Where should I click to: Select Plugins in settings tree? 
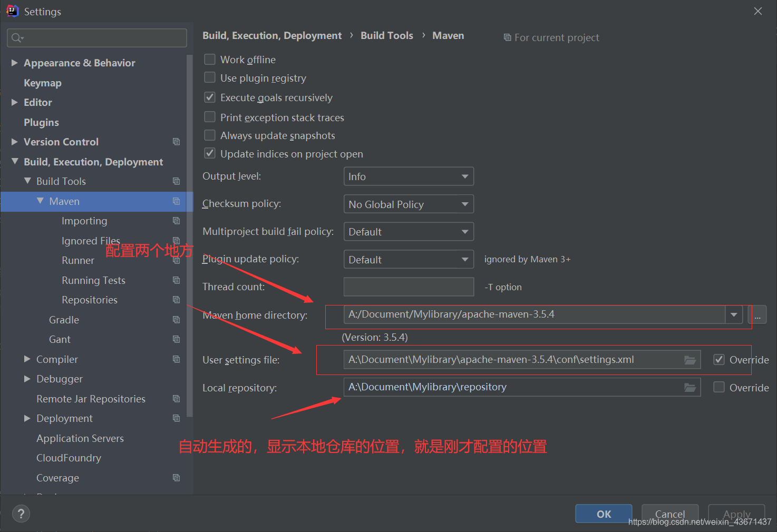click(41, 122)
